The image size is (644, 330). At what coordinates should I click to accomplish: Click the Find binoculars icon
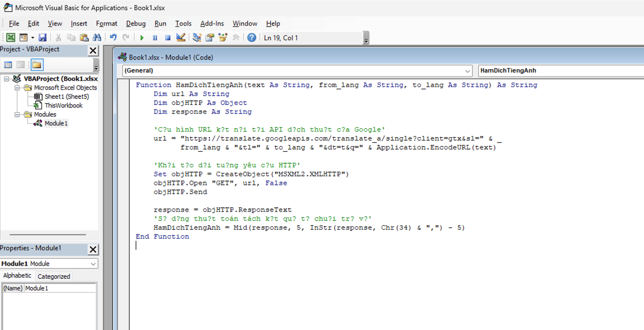pyautogui.click(x=97, y=37)
